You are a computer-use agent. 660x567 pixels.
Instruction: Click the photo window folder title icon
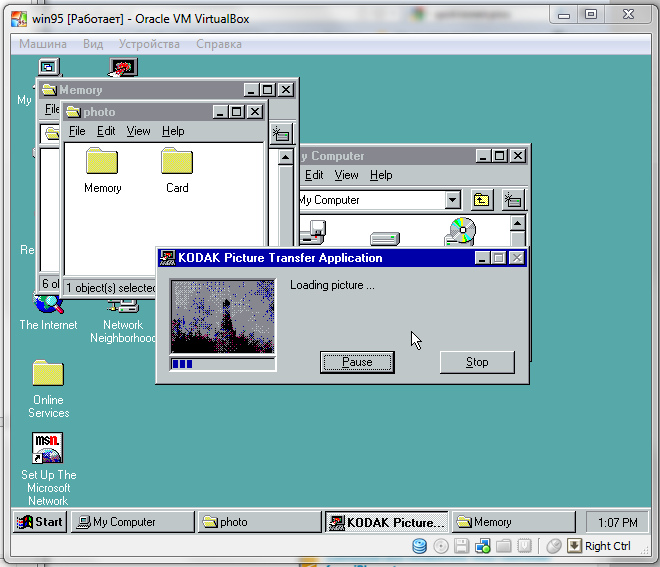[x=73, y=112]
